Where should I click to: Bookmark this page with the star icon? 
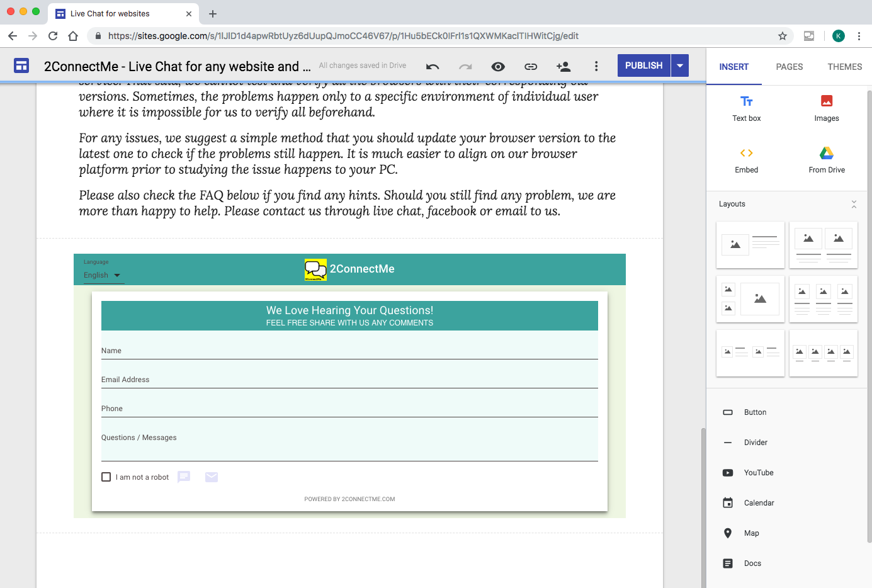click(x=783, y=36)
